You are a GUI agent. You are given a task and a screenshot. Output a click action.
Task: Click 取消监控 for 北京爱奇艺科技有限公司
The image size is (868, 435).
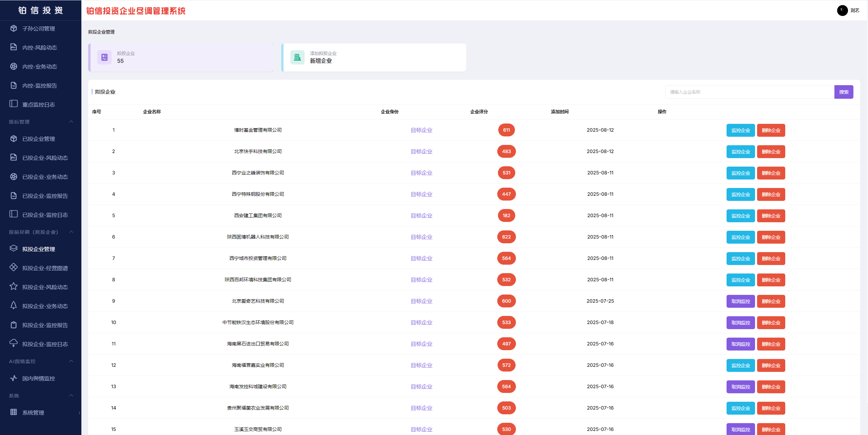740,301
